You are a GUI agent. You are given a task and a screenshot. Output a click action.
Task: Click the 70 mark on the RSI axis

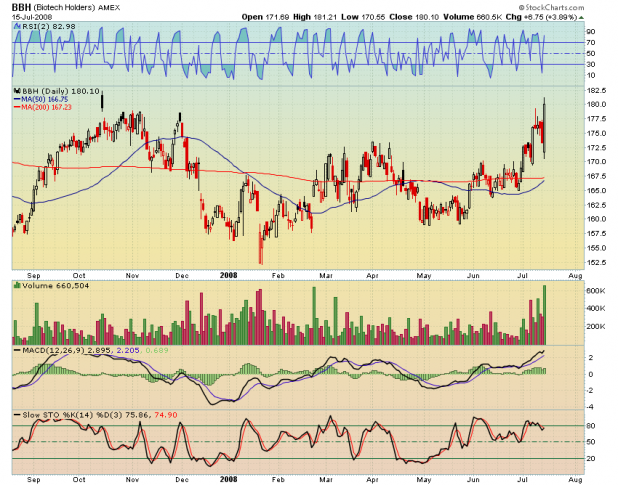(591, 43)
